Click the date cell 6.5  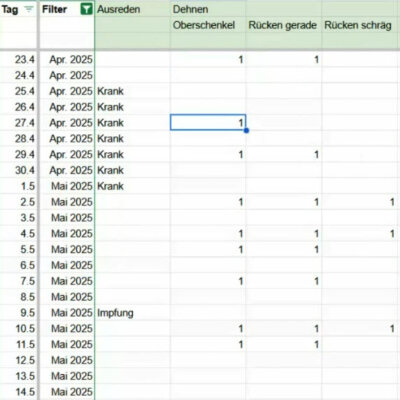click(x=18, y=265)
